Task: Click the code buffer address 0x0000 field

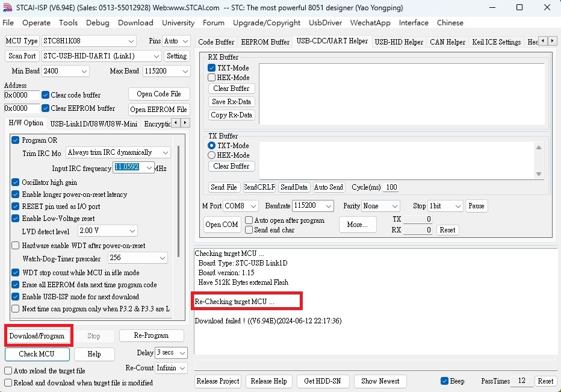Action: 22,95
